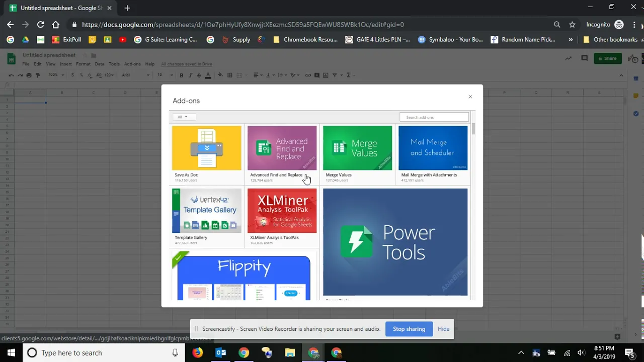This screenshot has height=362, width=644.
Task: Open a new browser tab
Action: coord(127,8)
